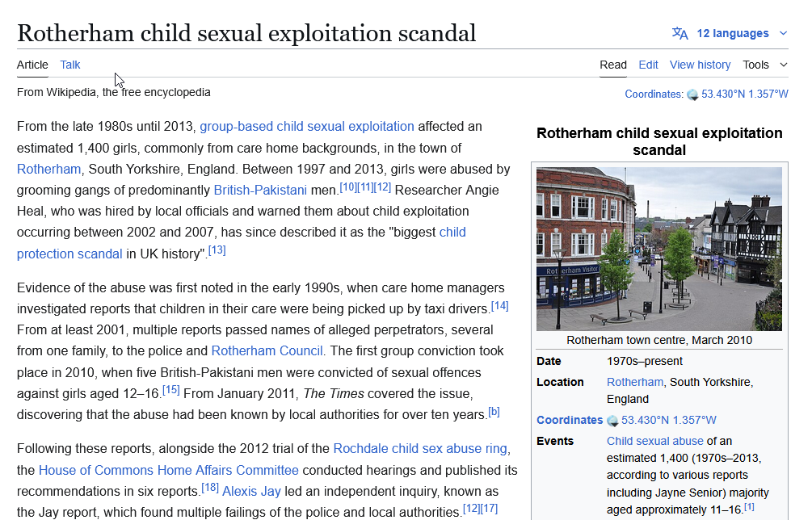Jump to citation [15]

(171, 390)
